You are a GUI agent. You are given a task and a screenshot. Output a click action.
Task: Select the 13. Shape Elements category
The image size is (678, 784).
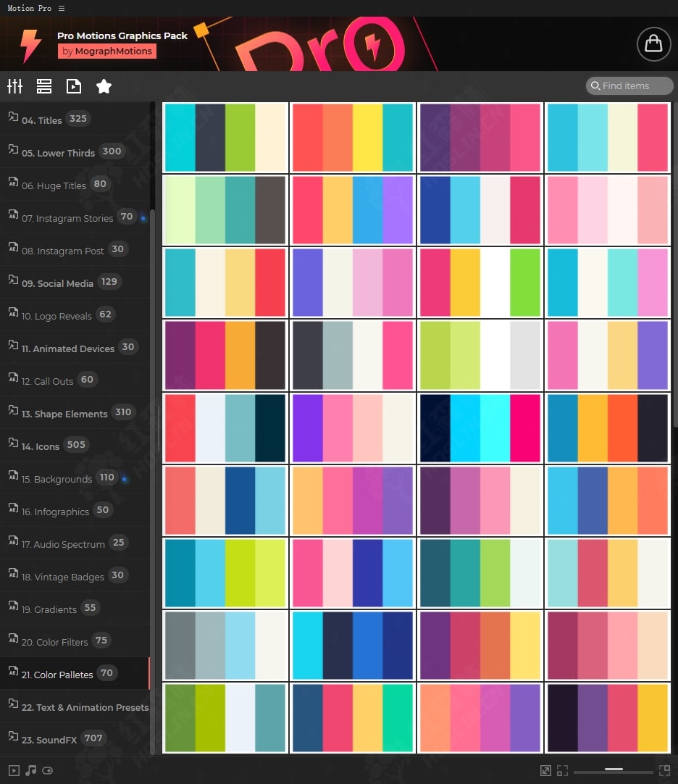point(75,412)
